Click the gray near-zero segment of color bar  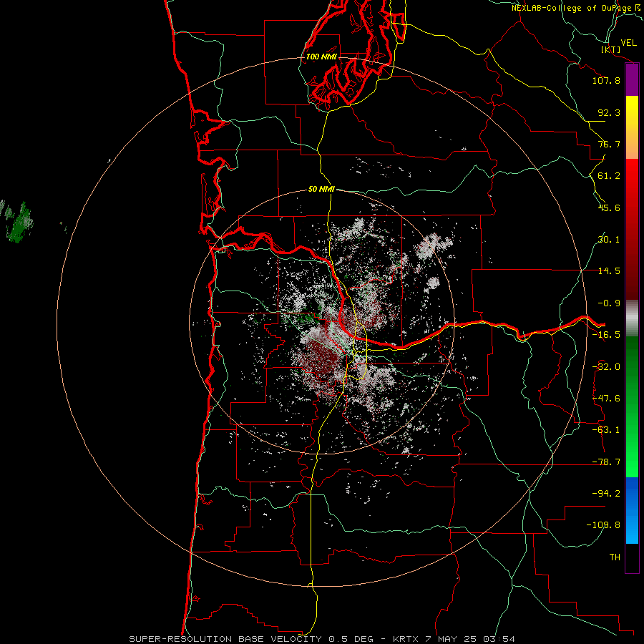[632, 318]
